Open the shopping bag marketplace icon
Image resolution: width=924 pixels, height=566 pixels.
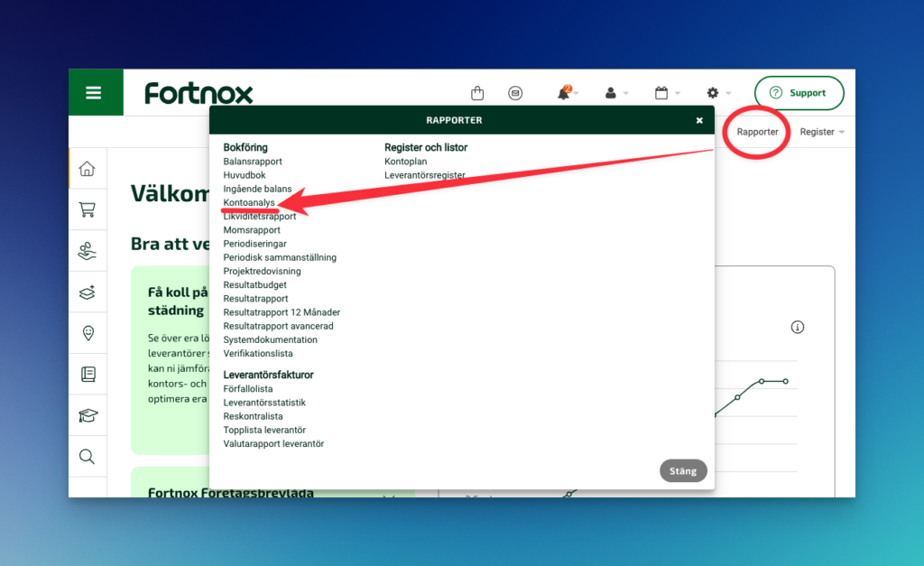coord(477,93)
